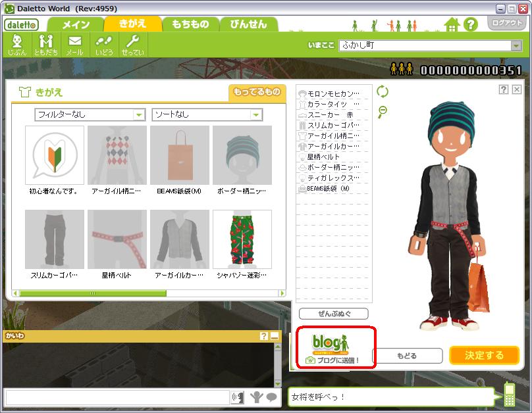Select the ボーダー柄ニット hat thumbnail
This screenshot has height=413, width=532.
(242, 155)
